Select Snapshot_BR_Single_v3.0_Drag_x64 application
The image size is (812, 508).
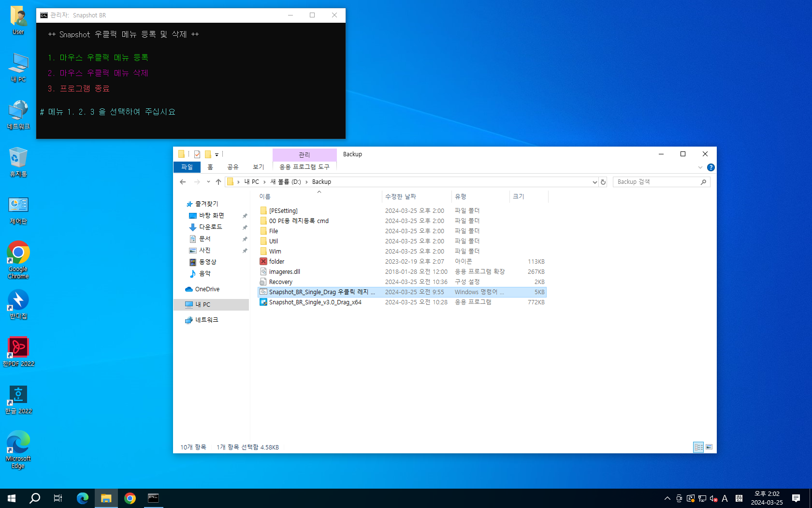(x=315, y=302)
